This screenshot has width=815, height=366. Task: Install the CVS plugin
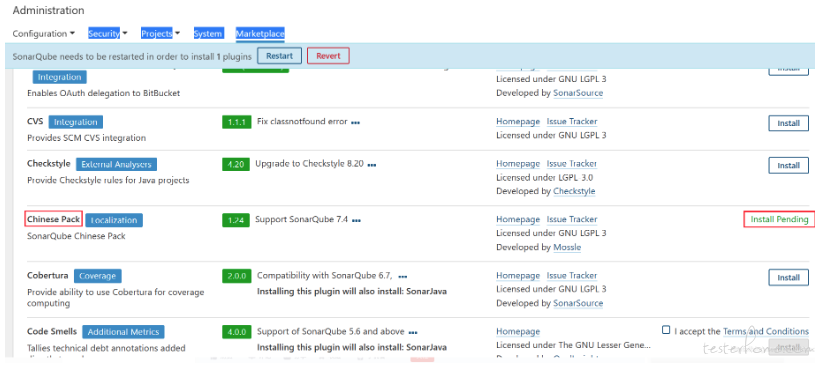[788, 124]
